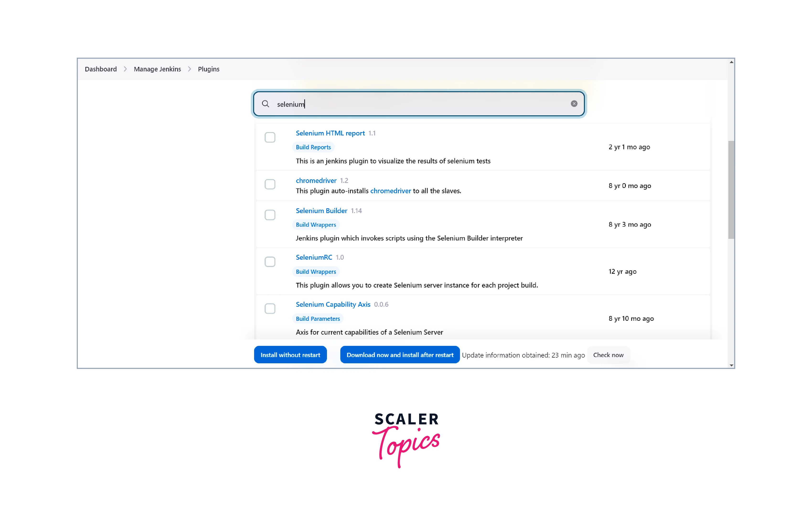The image size is (812, 514).
Task: Tick the Selenium Builder checkbox
Action: point(270,215)
